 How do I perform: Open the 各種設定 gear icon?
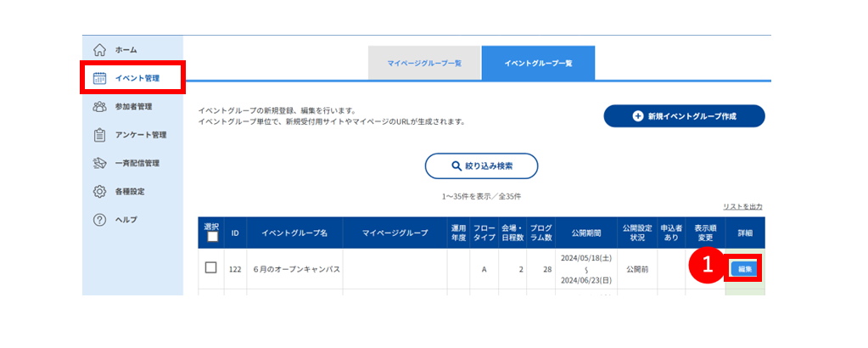point(99,192)
